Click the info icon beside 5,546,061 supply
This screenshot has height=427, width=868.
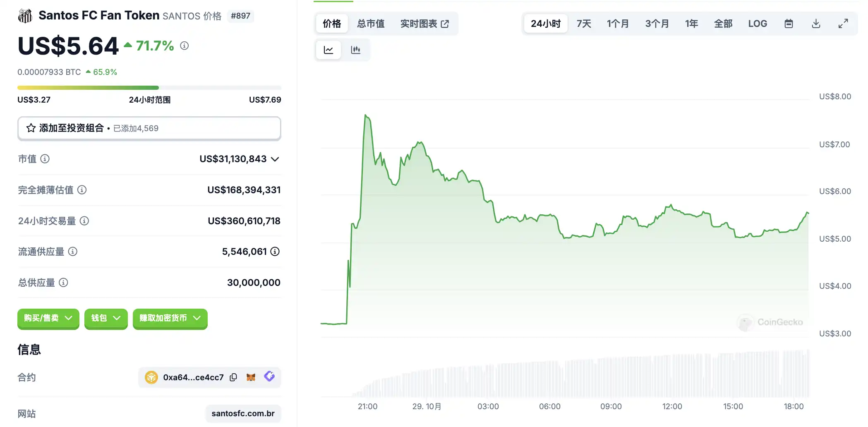275,252
